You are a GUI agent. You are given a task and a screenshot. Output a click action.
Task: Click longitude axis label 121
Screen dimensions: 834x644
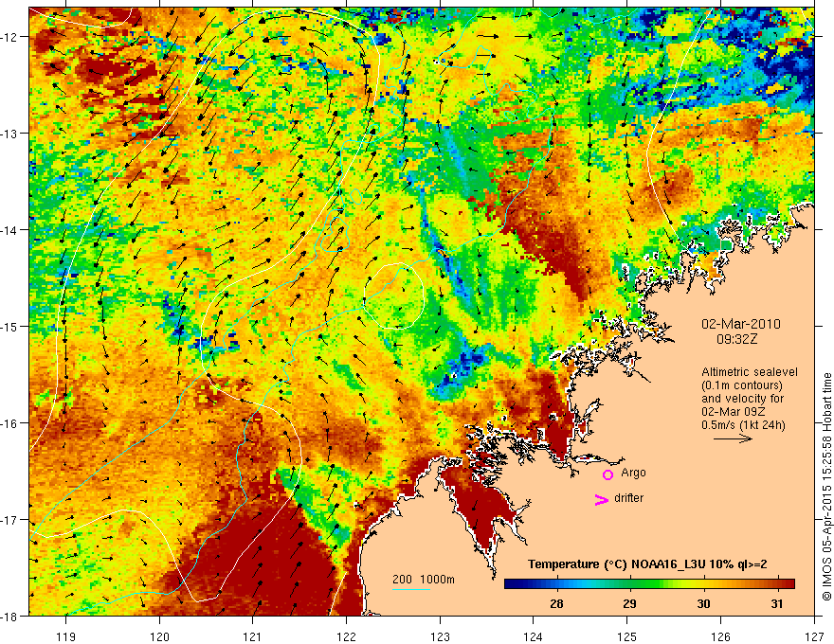click(253, 636)
